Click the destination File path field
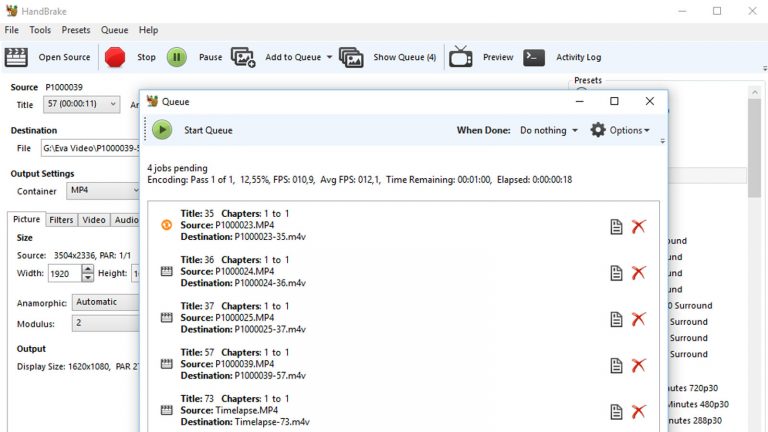This screenshot has width=768, height=432. [91, 148]
